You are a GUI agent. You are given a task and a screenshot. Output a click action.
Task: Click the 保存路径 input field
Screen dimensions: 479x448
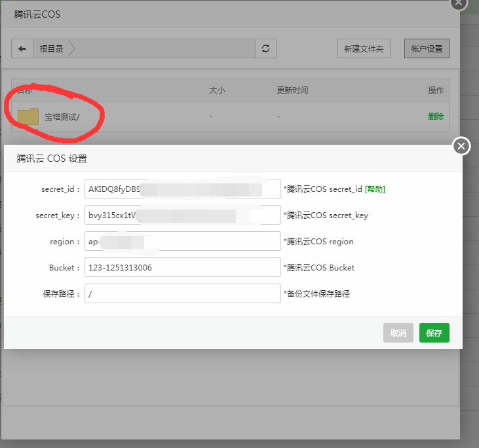(183, 293)
